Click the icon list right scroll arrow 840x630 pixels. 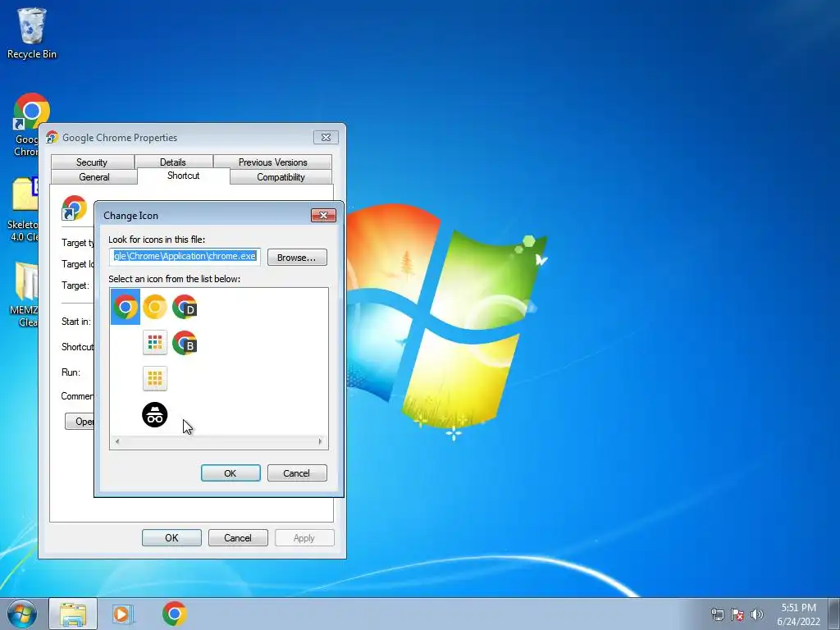click(321, 441)
